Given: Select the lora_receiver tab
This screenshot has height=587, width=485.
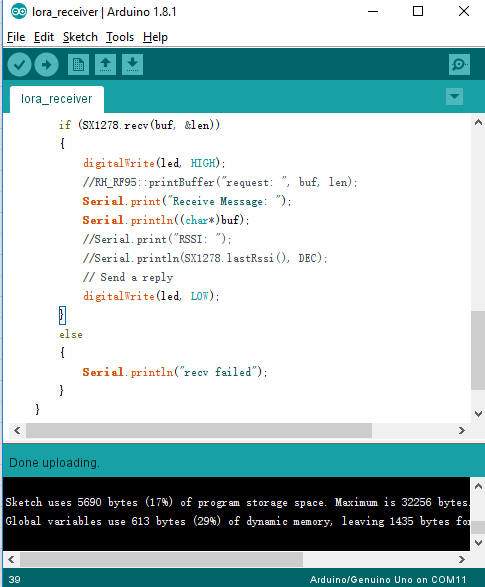Looking at the screenshot, I should (x=57, y=99).
